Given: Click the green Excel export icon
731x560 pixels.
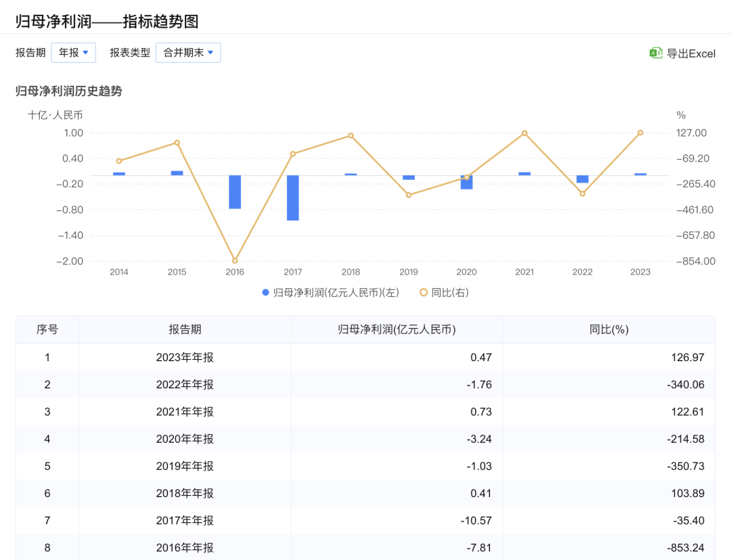Looking at the screenshot, I should point(655,53).
